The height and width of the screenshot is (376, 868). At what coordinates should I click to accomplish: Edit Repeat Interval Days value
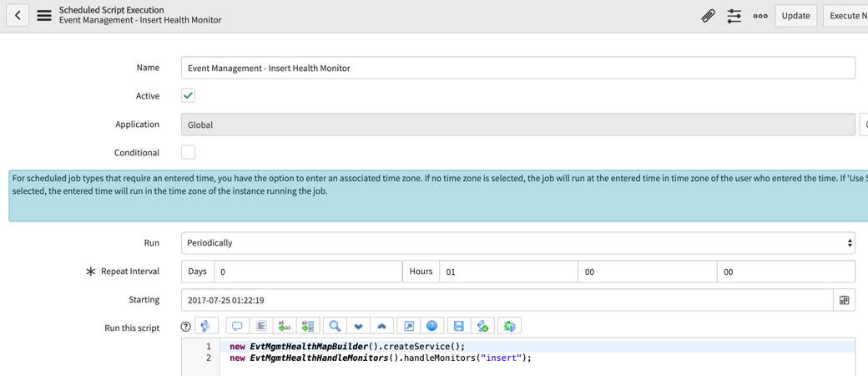pos(308,272)
